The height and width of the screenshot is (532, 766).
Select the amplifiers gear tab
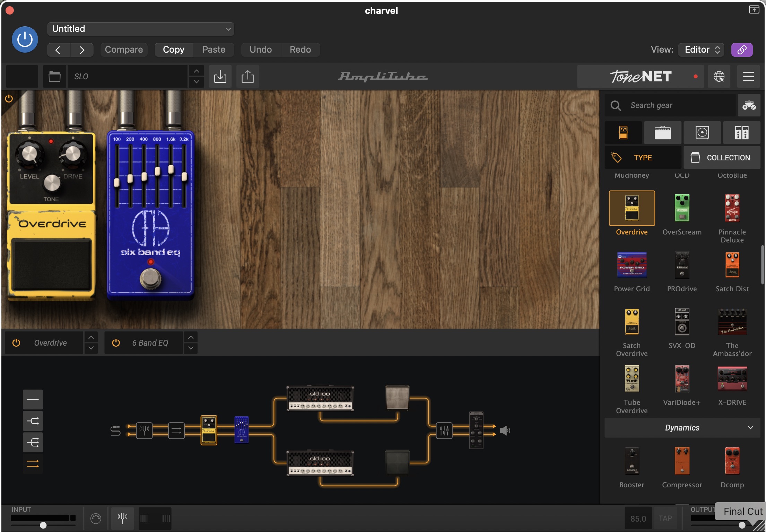coord(663,133)
